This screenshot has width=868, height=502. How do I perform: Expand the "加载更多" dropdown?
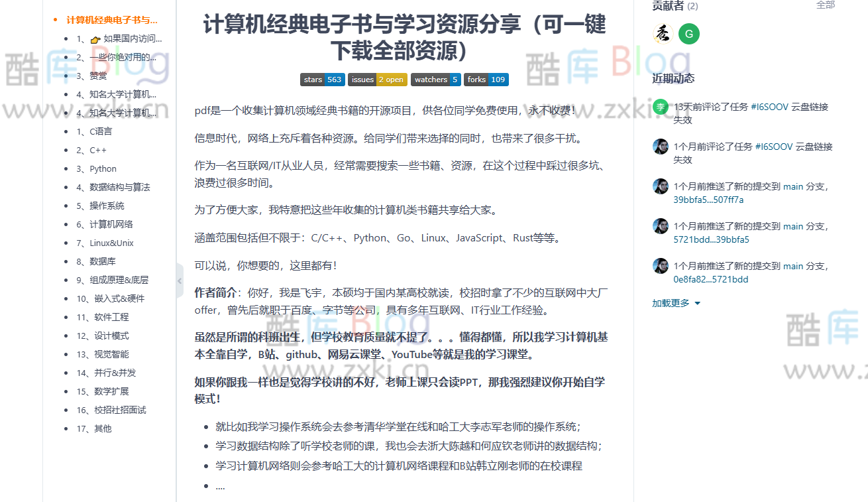tap(671, 302)
